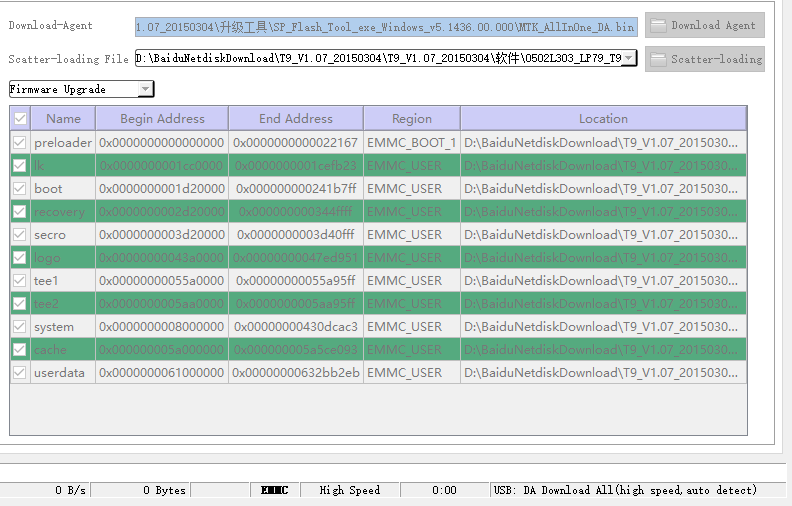Uncheck the preloader partition checkbox
Viewport: 792px width, 506px height.
pos(20,143)
